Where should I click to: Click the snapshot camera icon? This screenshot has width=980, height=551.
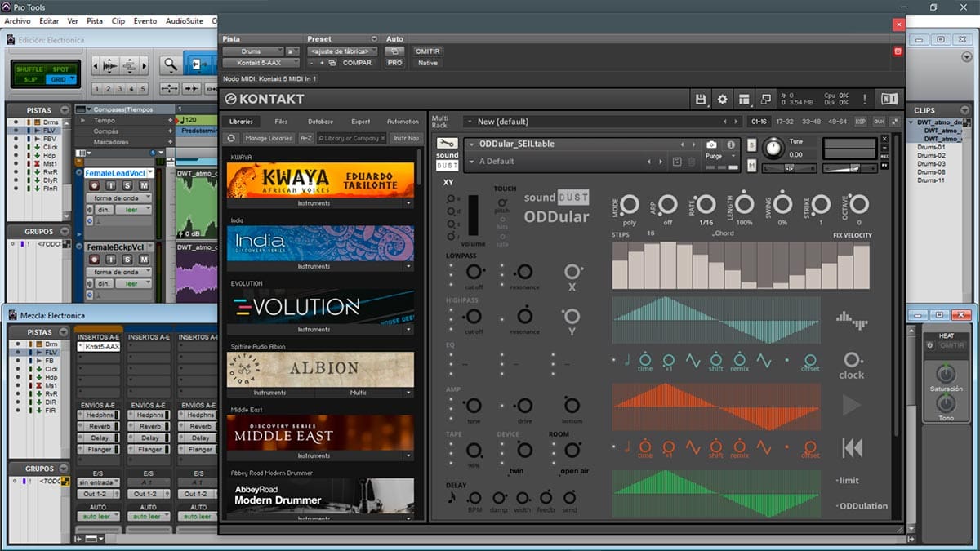(x=711, y=144)
